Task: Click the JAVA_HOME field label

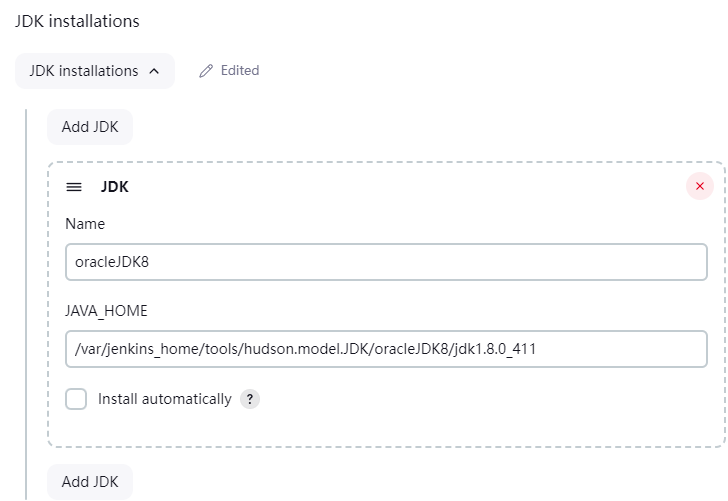Action: [x=106, y=311]
